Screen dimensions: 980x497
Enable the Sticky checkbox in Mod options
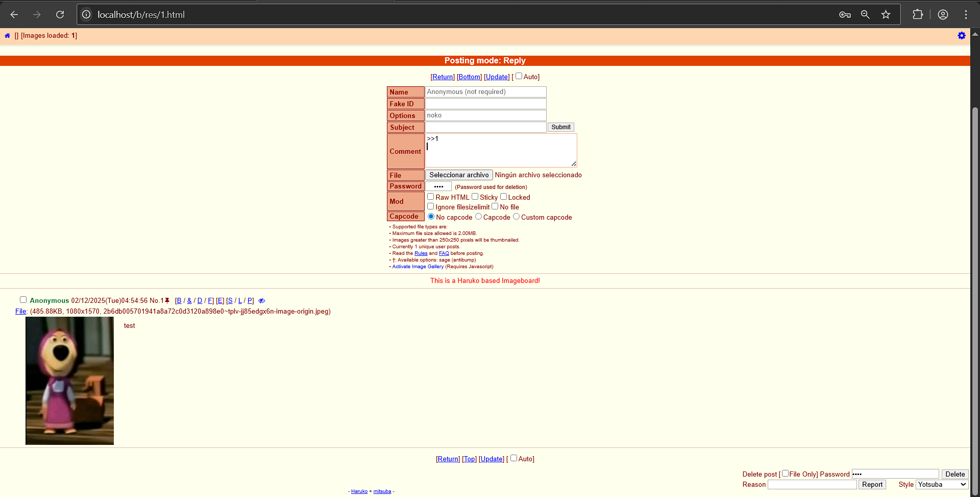coord(475,197)
